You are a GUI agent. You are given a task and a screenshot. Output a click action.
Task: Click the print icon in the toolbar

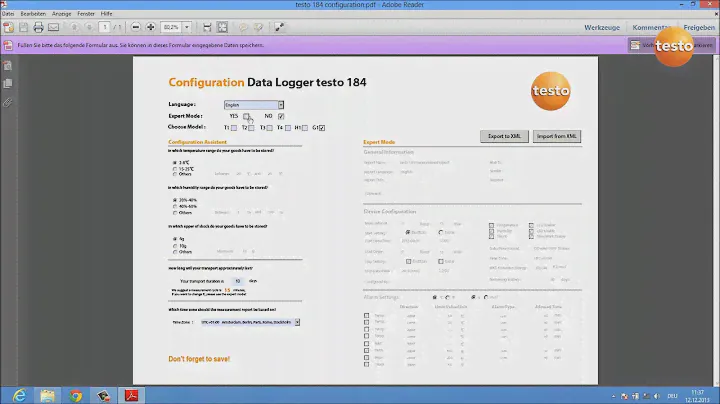click(x=38, y=26)
